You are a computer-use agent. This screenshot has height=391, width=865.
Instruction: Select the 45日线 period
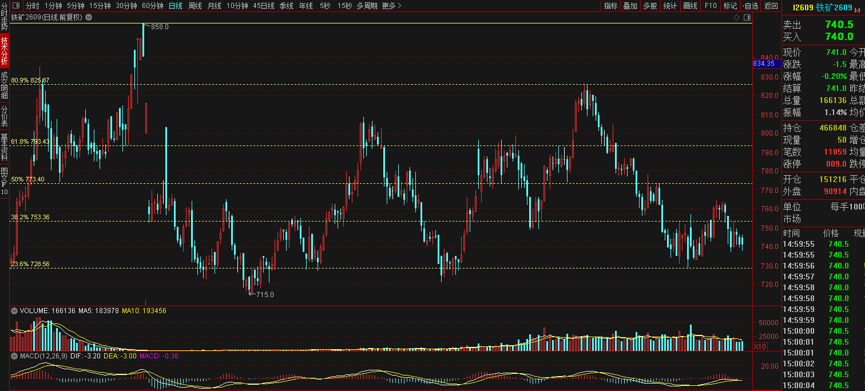264,6
